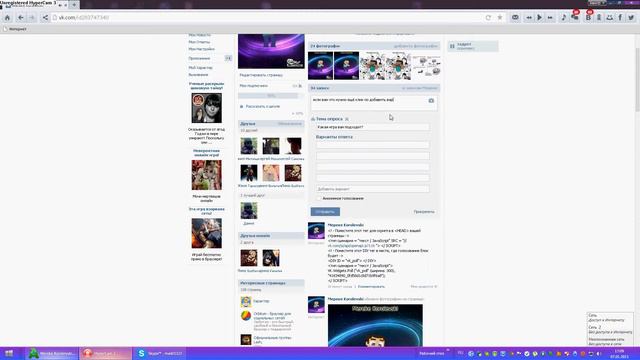Open new browser tab with plus

point(74,5)
